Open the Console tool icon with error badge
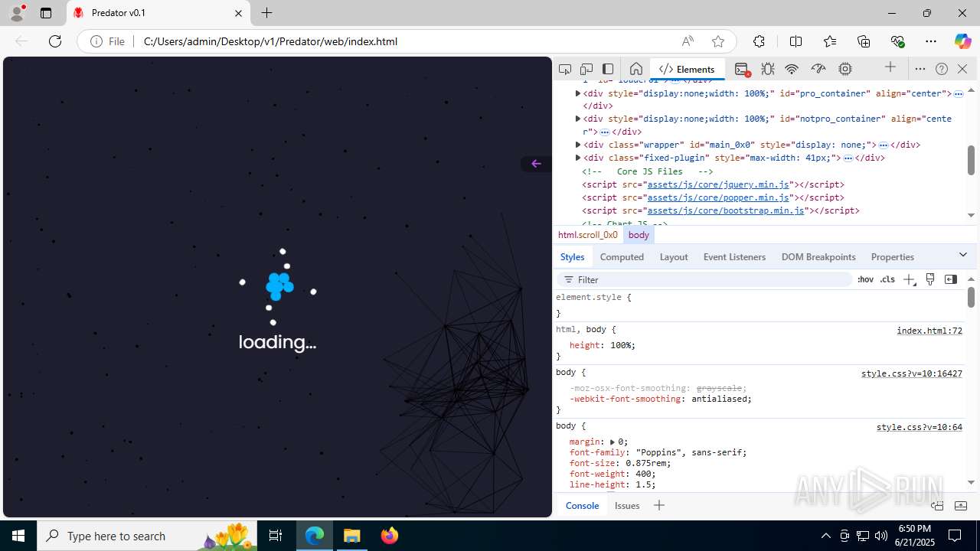Image resolution: width=980 pixels, height=551 pixels. click(x=742, y=69)
